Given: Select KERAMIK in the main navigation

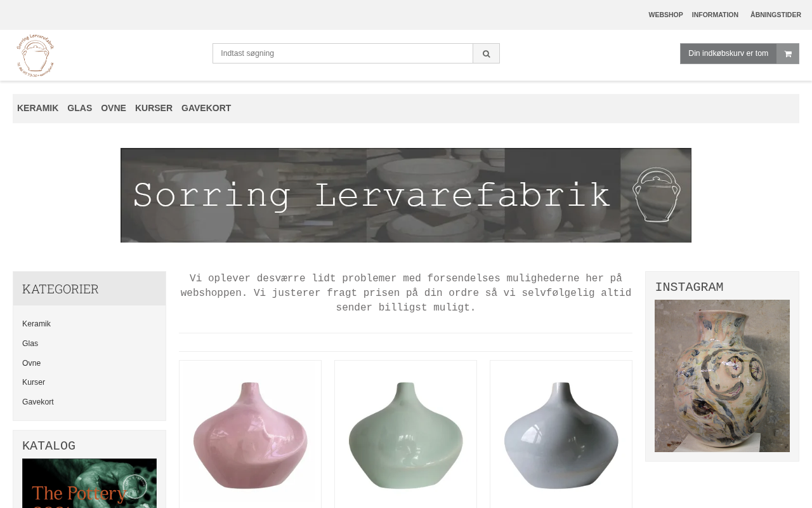Looking at the screenshot, I should (37, 108).
